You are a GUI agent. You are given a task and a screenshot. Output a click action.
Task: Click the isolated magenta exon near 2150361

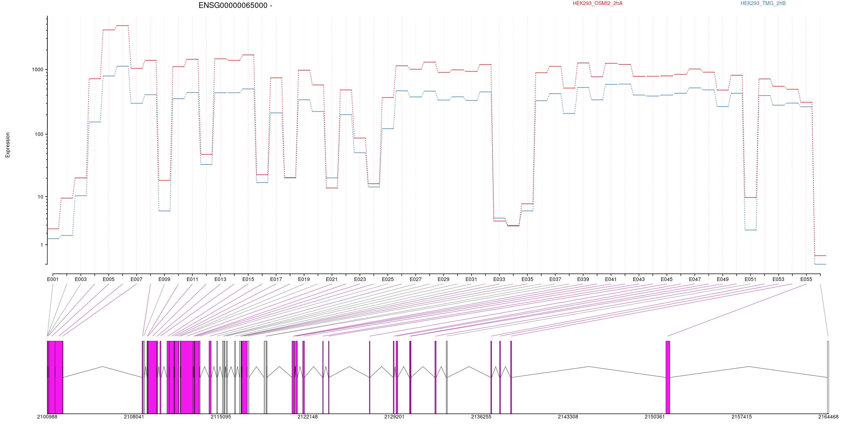[668, 377]
